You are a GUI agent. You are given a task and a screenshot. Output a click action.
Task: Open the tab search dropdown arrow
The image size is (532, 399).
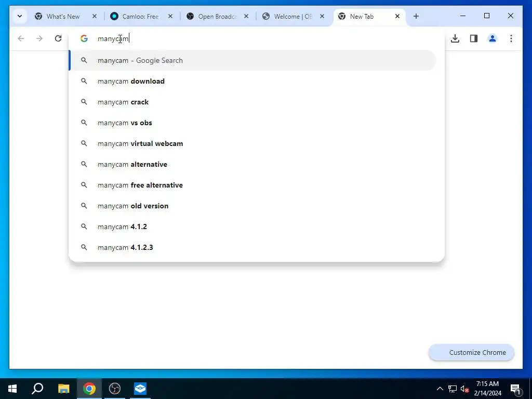tap(20, 16)
